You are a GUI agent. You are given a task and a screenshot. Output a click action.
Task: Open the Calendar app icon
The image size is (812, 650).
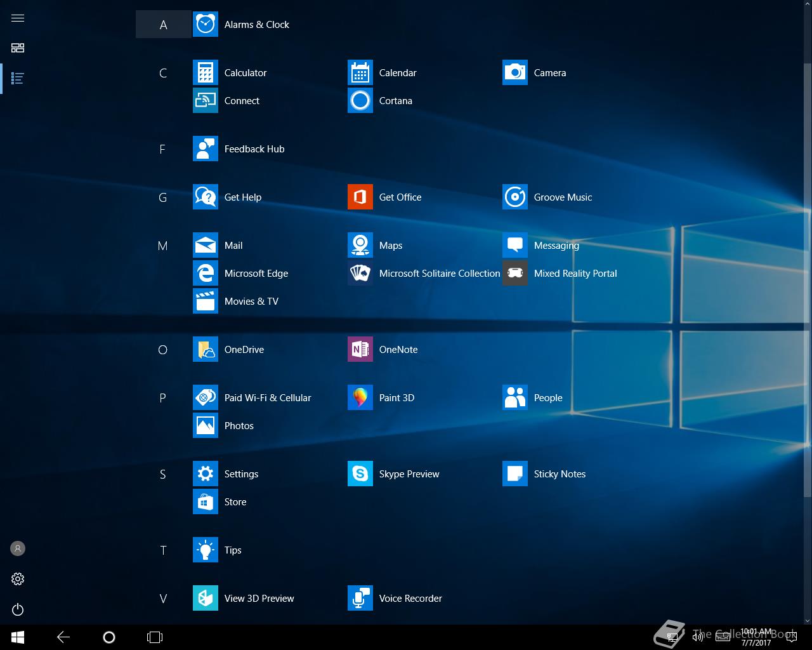pos(360,73)
